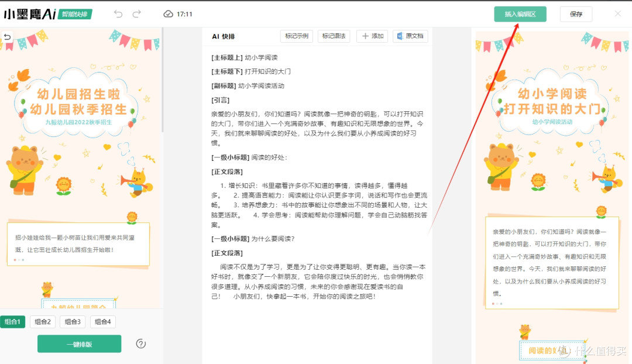Image resolution: width=632 pixels, height=364 pixels.
Task: Click the 17:11 save time label
Action: tap(184, 14)
